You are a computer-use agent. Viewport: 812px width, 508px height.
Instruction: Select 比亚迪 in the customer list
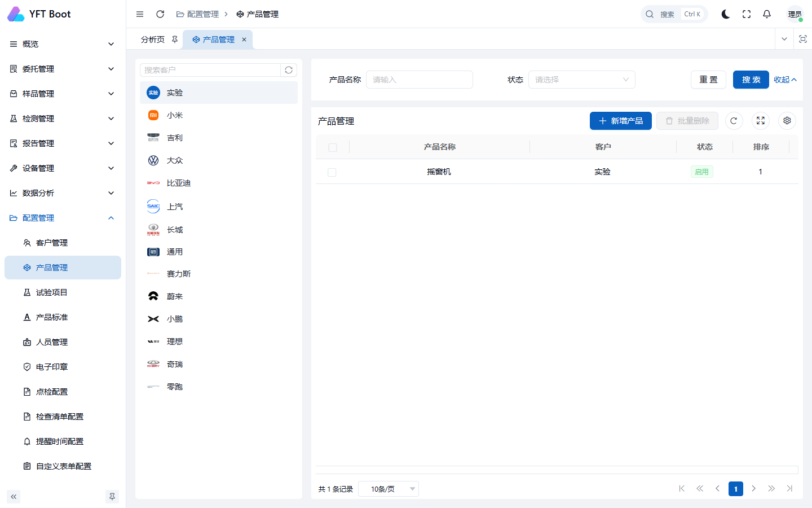[219, 183]
